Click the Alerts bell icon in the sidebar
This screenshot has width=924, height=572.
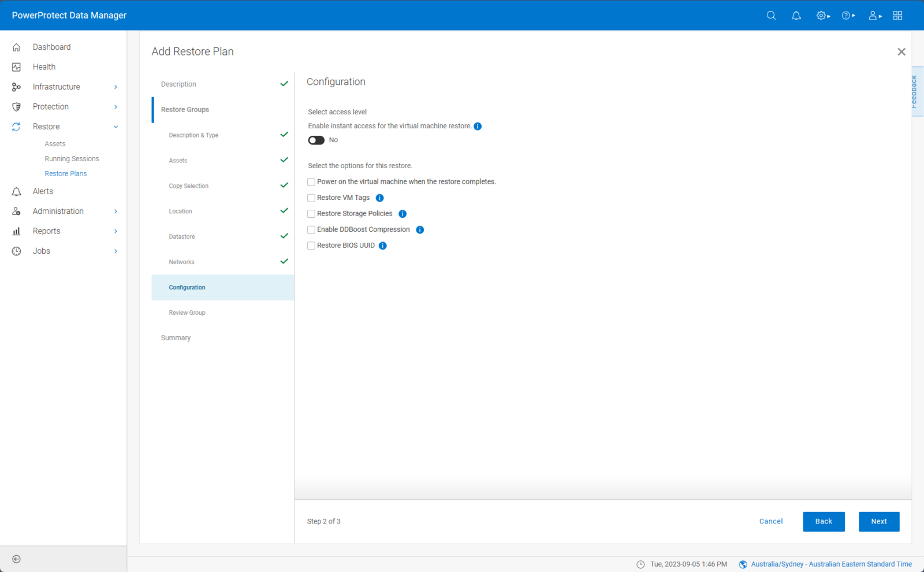16,191
